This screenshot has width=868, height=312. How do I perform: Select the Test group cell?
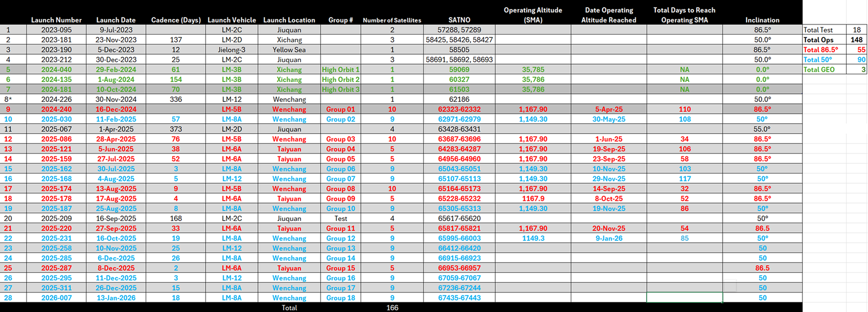click(341, 219)
